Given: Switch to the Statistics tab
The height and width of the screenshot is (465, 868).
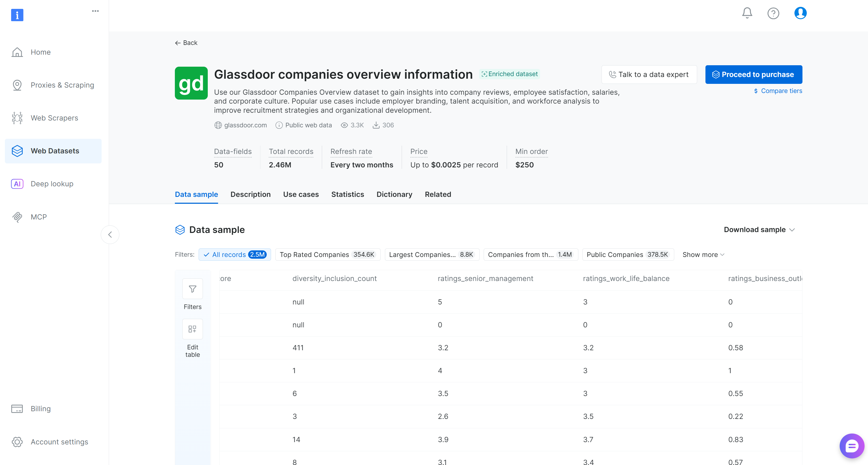Looking at the screenshot, I should (347, 194).
